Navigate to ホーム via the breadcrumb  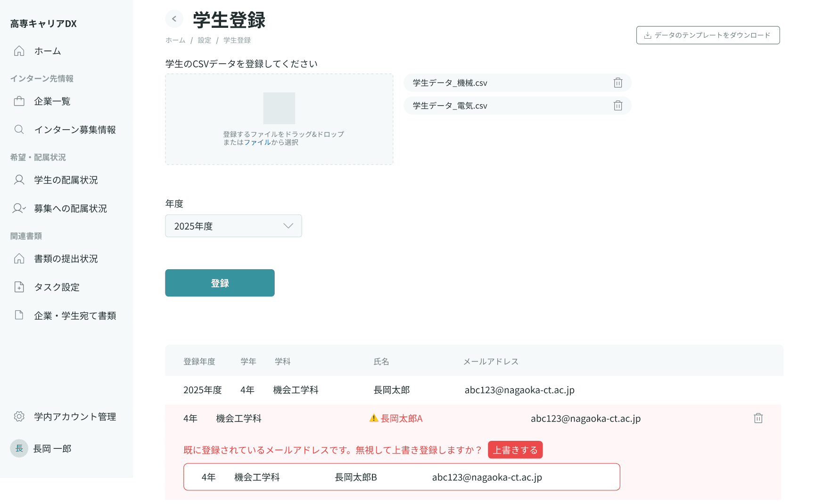pos(175,40)
